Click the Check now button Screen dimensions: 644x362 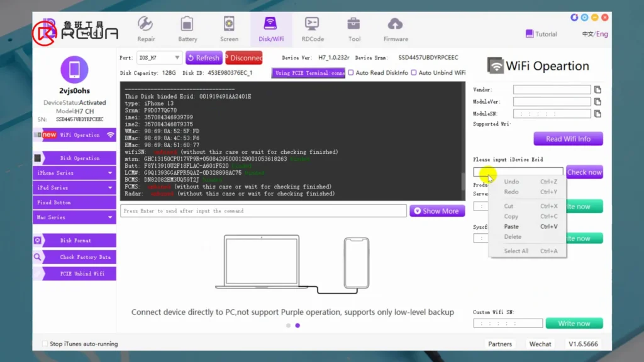tap(584, 172)
